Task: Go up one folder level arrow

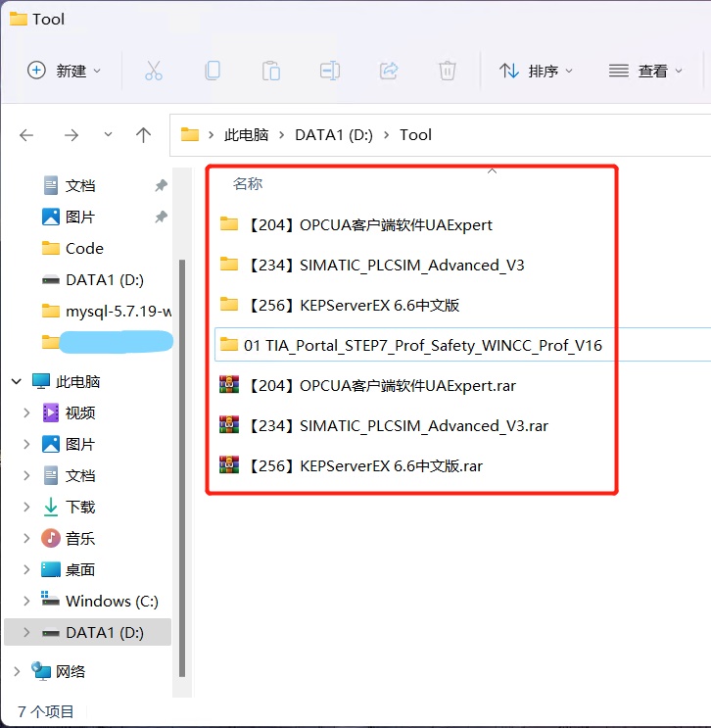Action: coord(143,135)
